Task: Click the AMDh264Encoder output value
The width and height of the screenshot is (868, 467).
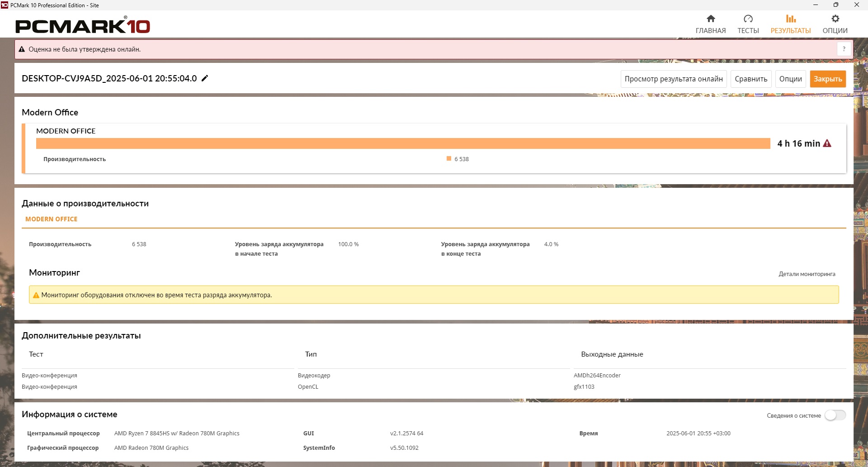Action: pyautogui.click(x=597, y=375)
